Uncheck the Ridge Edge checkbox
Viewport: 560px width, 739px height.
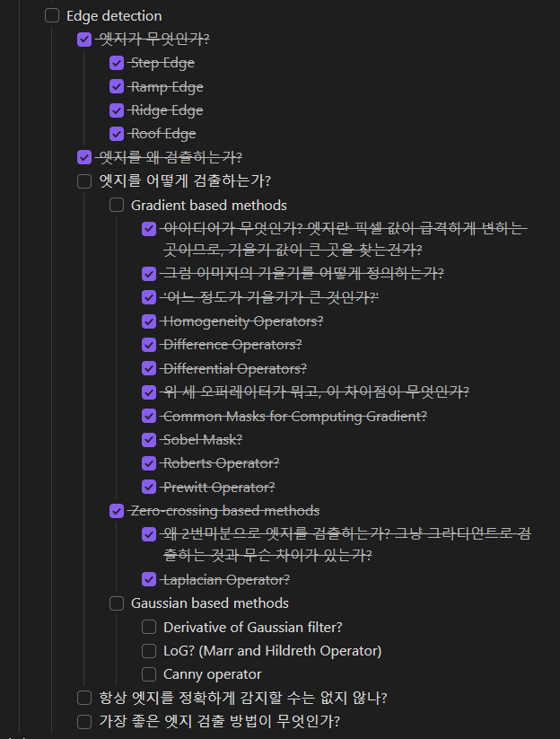[117, 110]
